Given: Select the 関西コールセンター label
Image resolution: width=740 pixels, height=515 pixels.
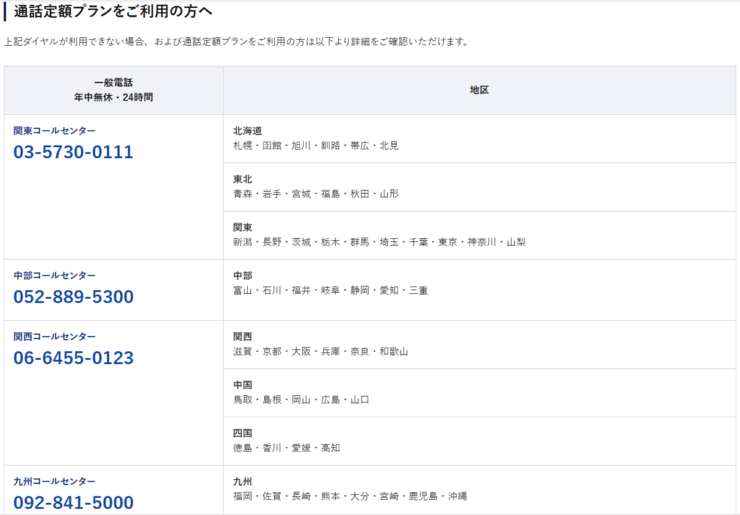Looking at the screenshot, I should [55, 337].
